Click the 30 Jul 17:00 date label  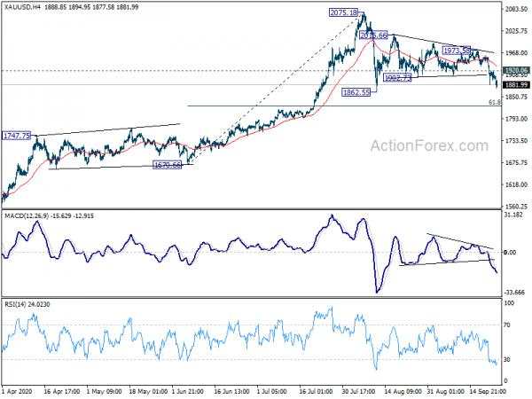358,391
